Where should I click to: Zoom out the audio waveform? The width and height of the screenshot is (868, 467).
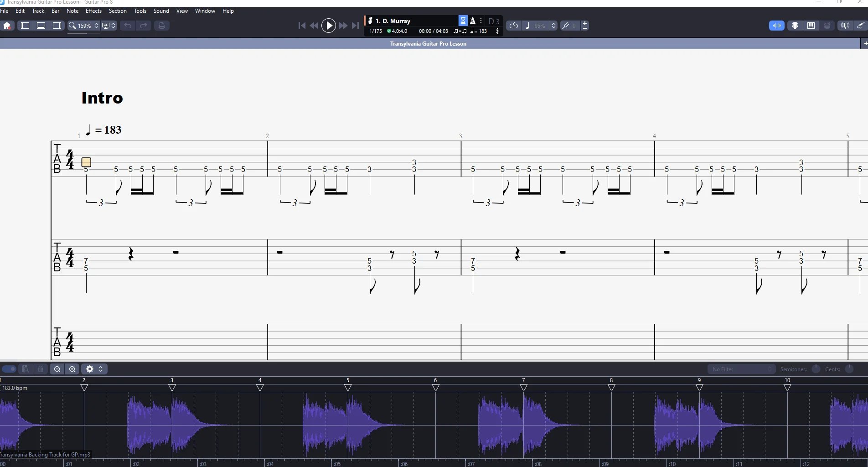tap(57, 369)
